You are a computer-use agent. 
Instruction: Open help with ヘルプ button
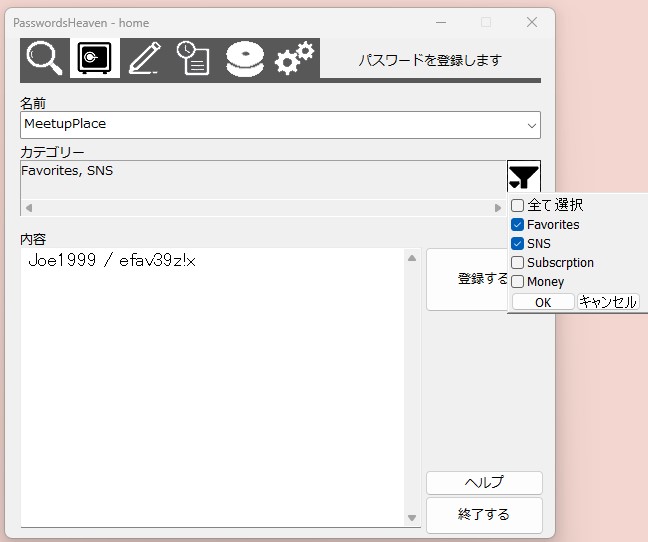point(484,483)
